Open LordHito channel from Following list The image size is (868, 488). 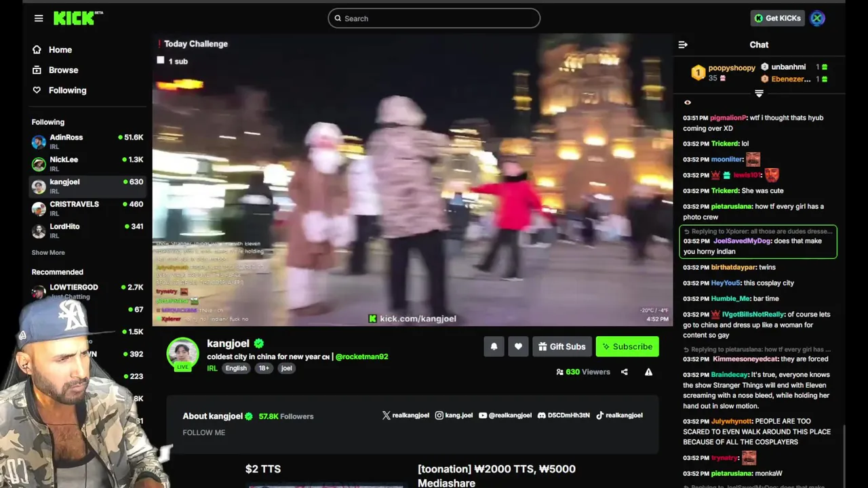click(87, 230)
